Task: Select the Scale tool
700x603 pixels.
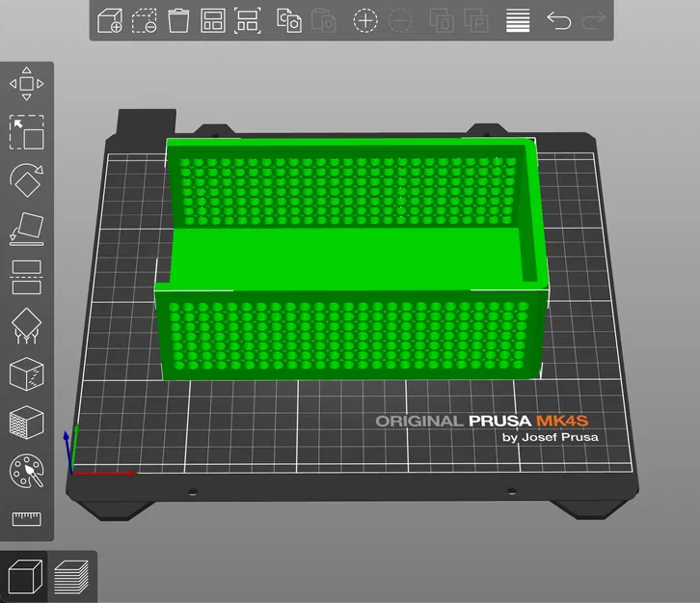Action: point(27,132)
